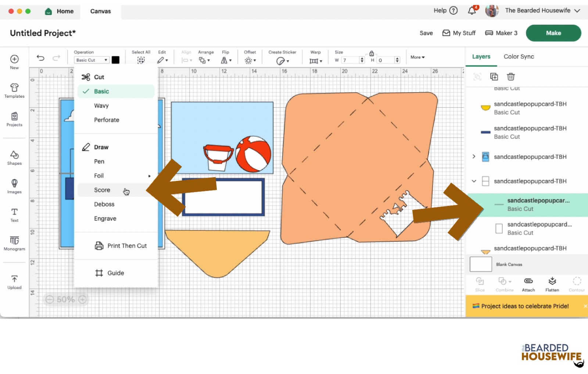Open the notifications bell
The image size is (588, 374).
pos(472,11)
